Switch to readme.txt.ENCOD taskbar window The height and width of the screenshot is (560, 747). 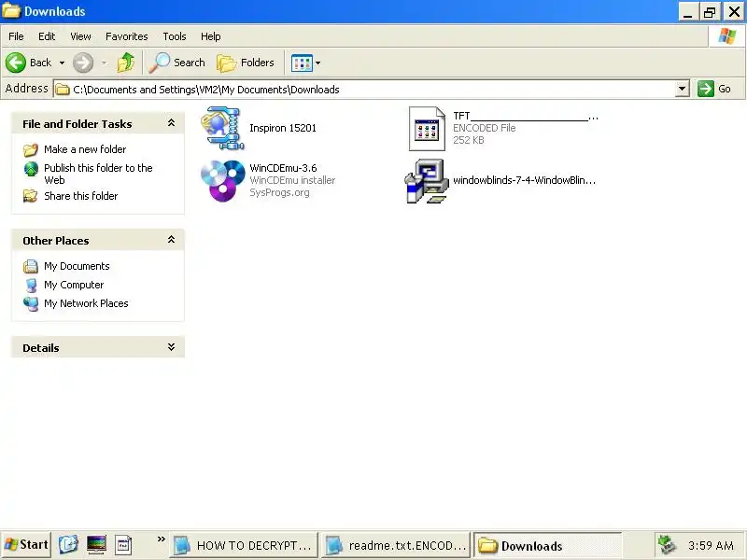click(396, 546)
